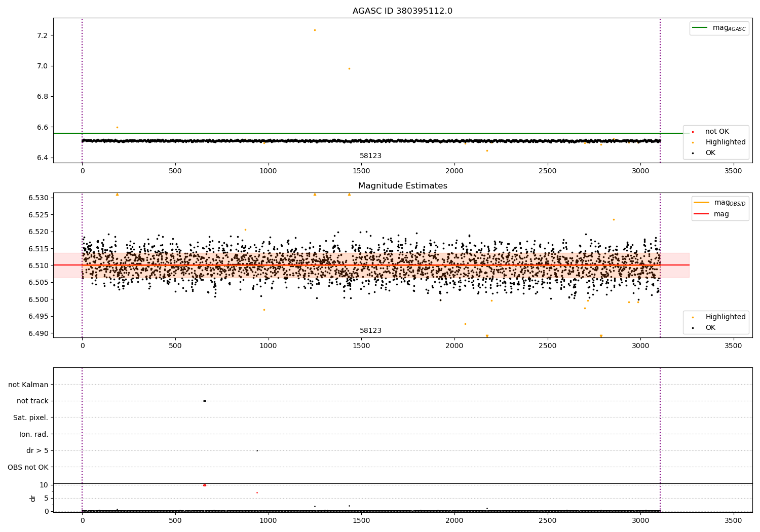Click the 6.530 tick label
Screen dimensions: 760x532
tap(38, 198)
